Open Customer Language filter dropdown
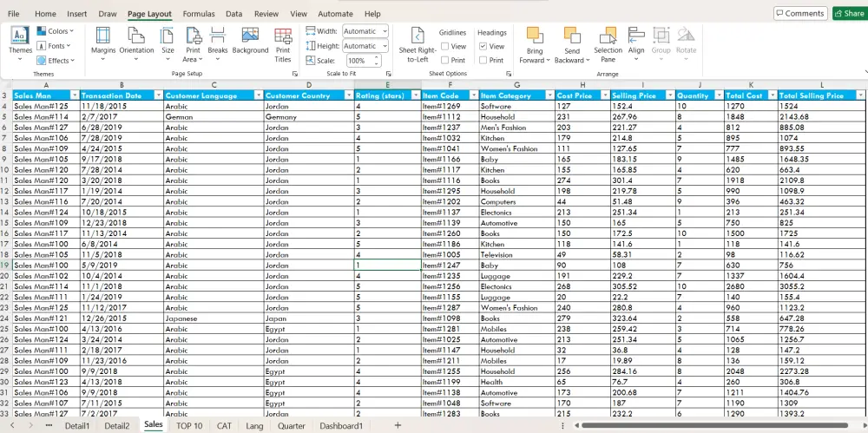Image resolution: width=868 pixels, height=433 pixels. 259,95
